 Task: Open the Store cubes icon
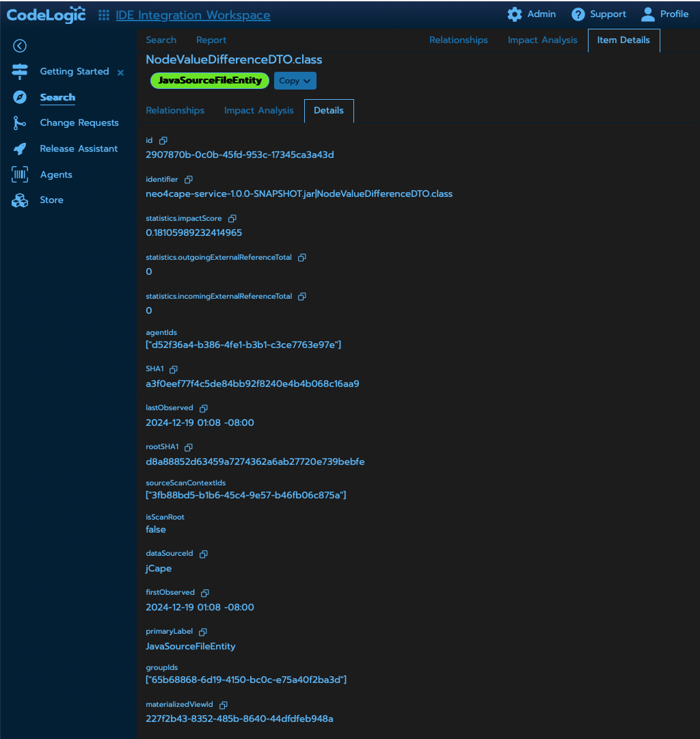19,200
